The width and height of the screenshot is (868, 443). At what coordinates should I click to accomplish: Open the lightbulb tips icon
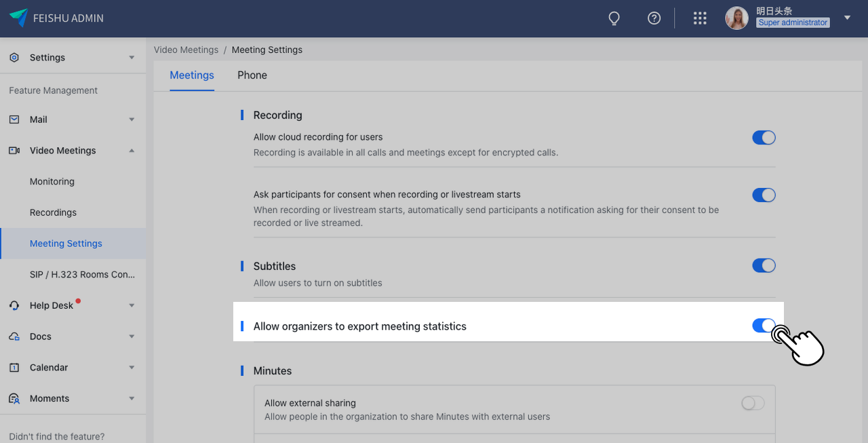pos(614,18)
